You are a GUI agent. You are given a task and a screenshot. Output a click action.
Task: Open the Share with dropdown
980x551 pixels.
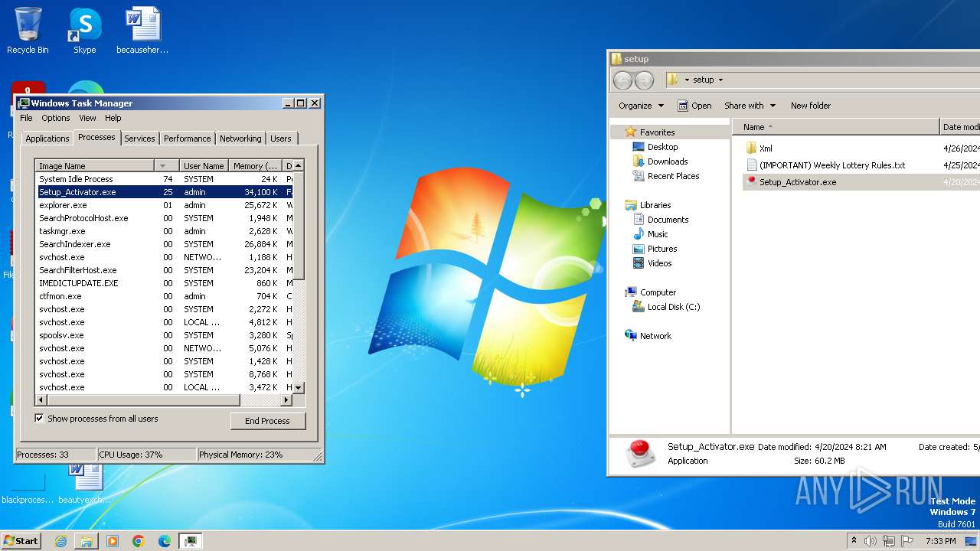click(750, 106)
